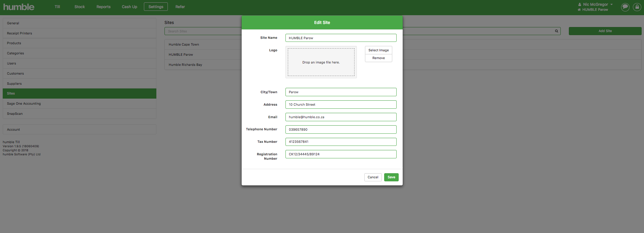Select Sites in settings sidebar
Viewport: 644px width, 233px height.
point(80,94)
